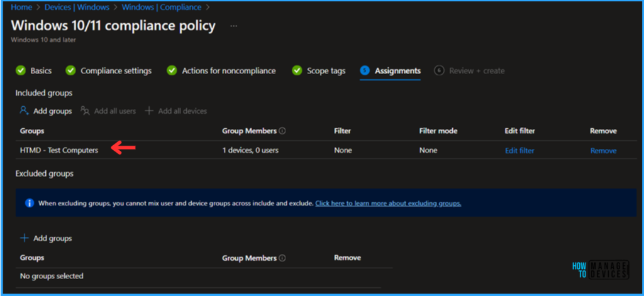Open learn more about excluding groups link
This screenshot has height=296, width=644.
(x=388, y=203)
